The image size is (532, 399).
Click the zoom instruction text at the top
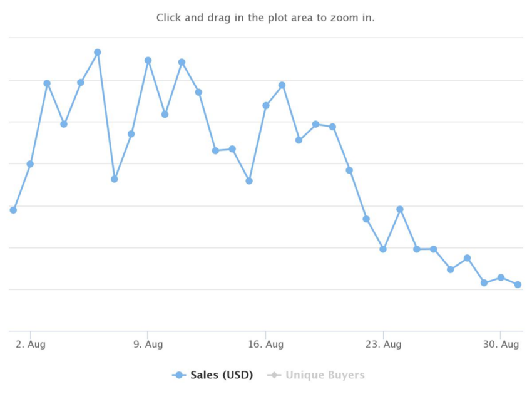pyautogui.click(x=265, y=18)
